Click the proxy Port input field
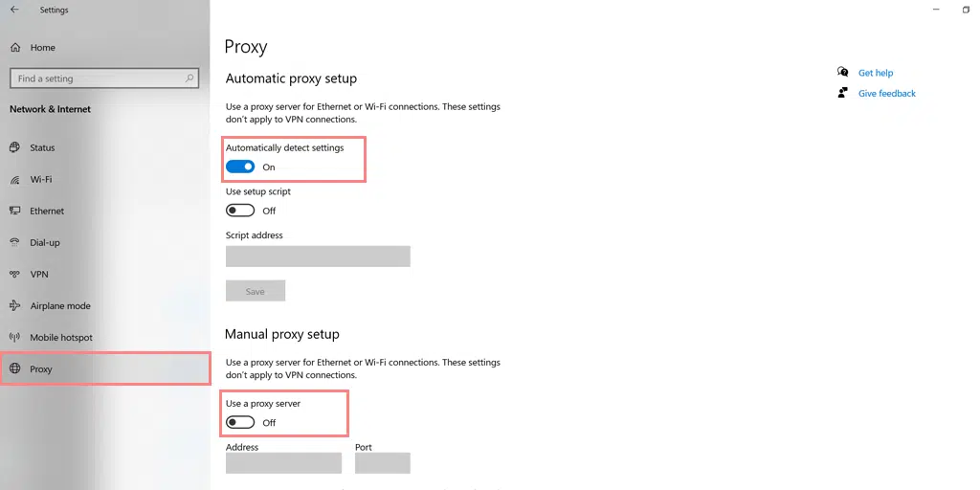Screen dimensions: 980x490 click(382, 463)
